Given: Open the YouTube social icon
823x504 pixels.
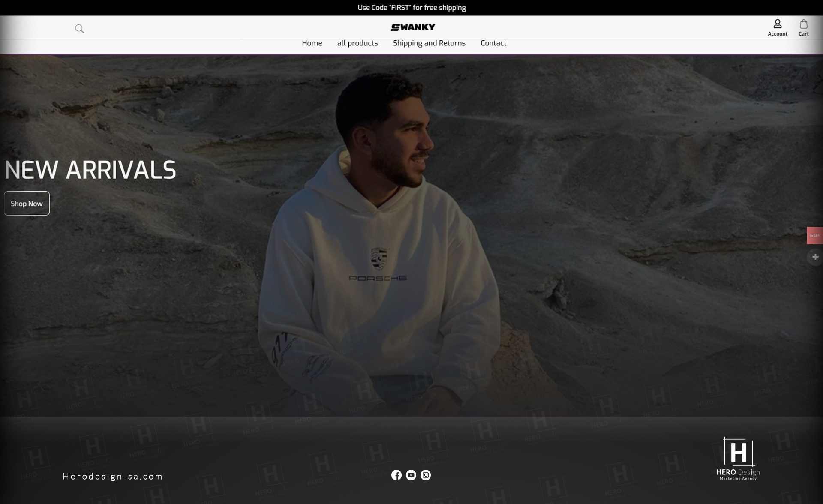Looking at the screenshot, I should coord(411,475).
